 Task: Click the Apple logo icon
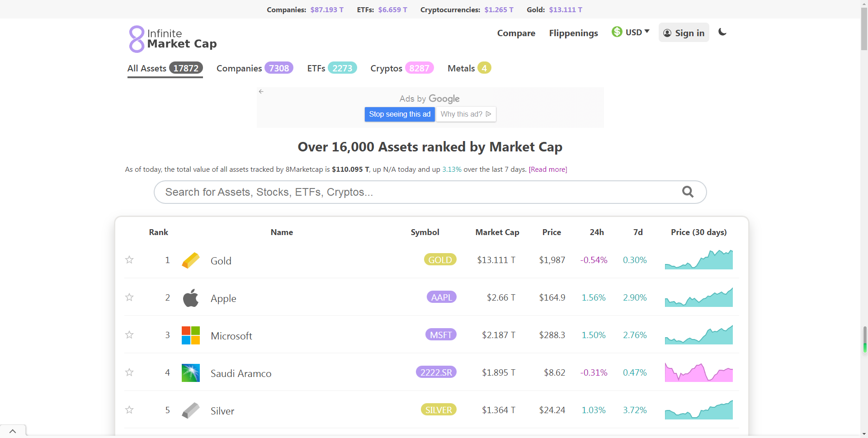click(190, 298)
